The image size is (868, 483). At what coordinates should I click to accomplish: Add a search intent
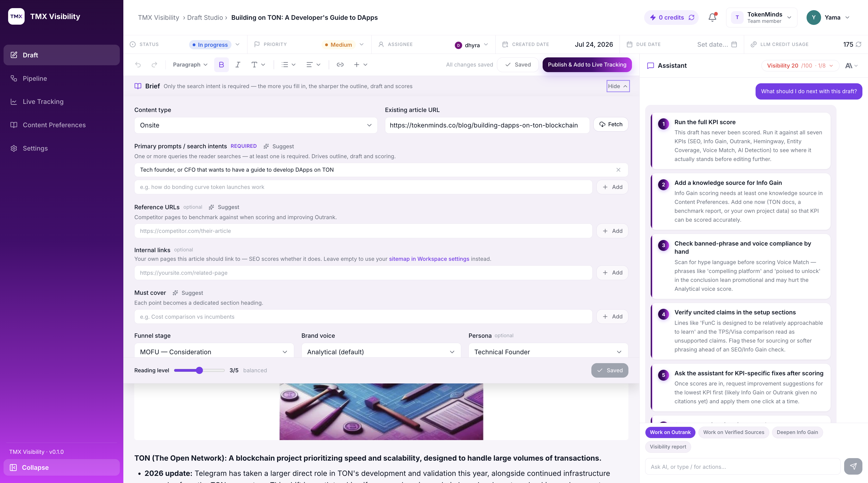pos(612,187)
